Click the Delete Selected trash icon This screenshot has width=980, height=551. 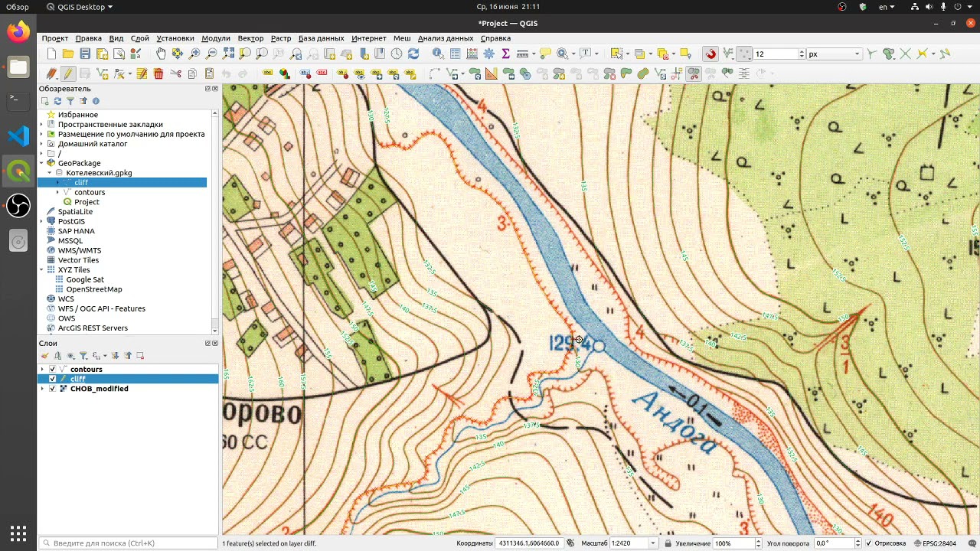pyautogui.click(x=158, y=73)
